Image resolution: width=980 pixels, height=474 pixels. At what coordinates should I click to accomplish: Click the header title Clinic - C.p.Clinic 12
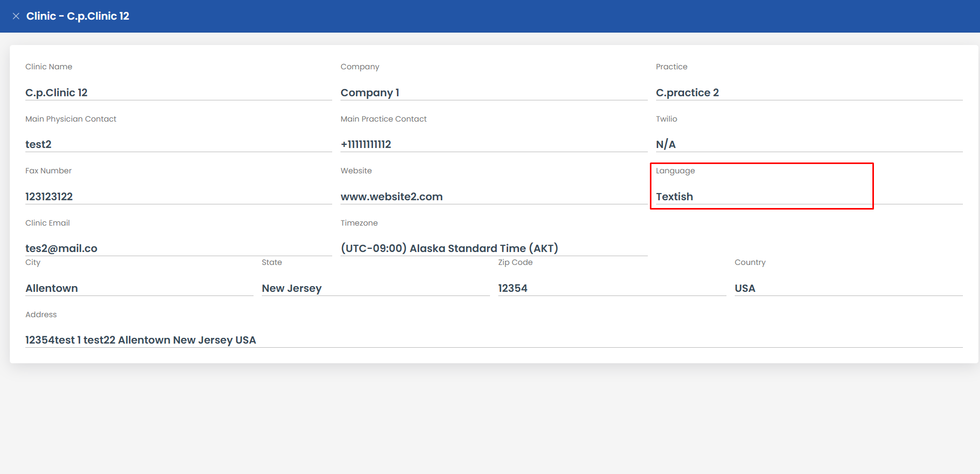pos(78,16)
